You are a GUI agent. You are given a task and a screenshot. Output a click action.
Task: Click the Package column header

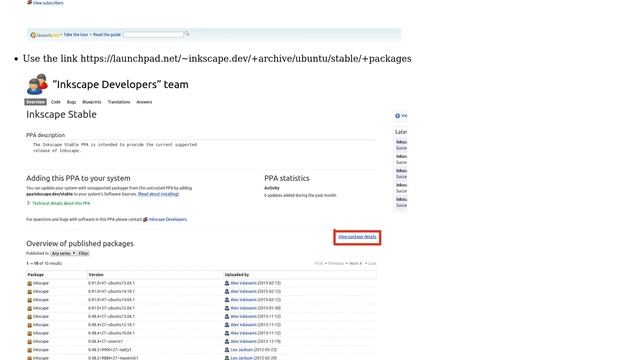point(36,275)
